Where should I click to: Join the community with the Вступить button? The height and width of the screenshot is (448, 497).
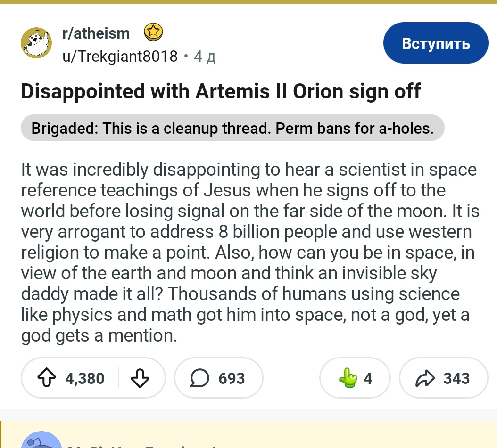tap(436, 43)
